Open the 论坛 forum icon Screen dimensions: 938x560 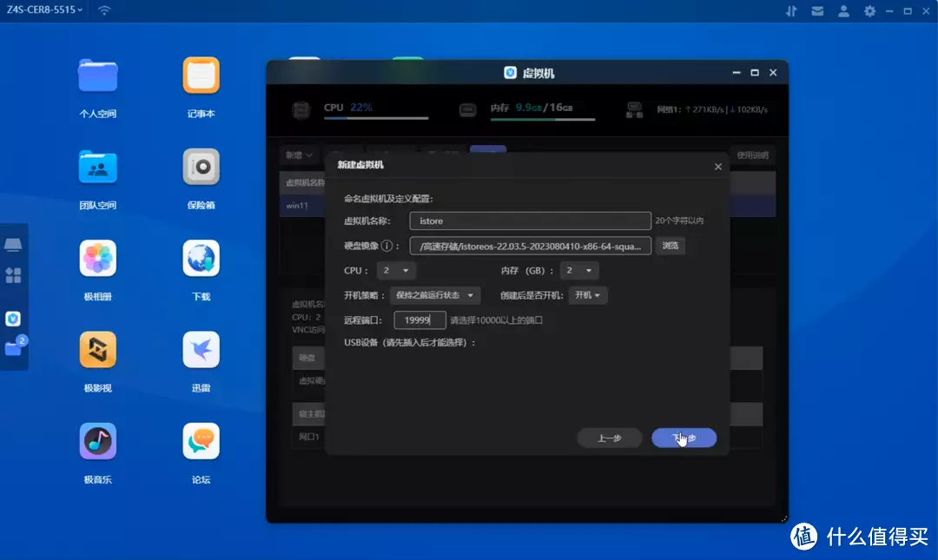tap(201, 442)
